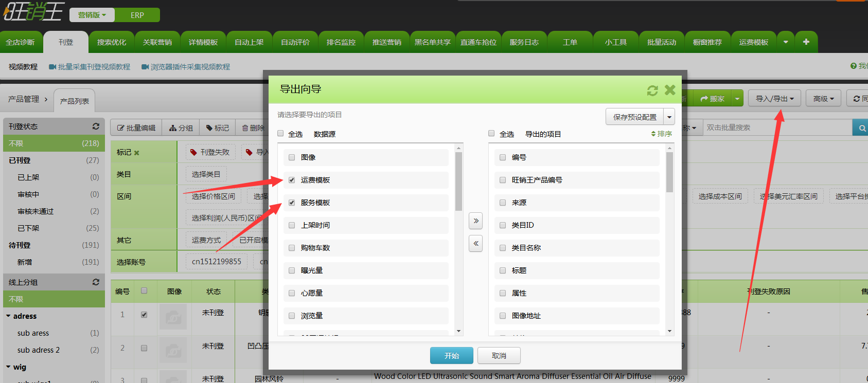The height and width of the screenshot is (383, 868).
Task: Uncheck the 服务模板 checkbox
Action: (x=292, y=203)
